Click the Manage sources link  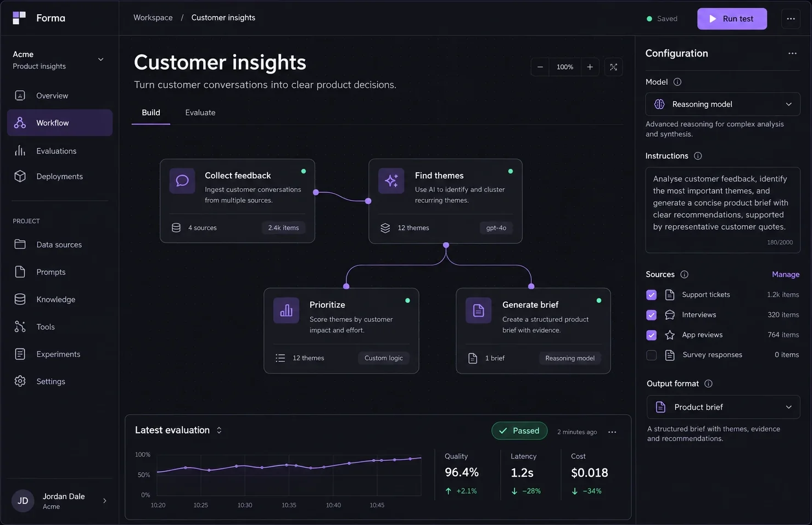(786, 274)
